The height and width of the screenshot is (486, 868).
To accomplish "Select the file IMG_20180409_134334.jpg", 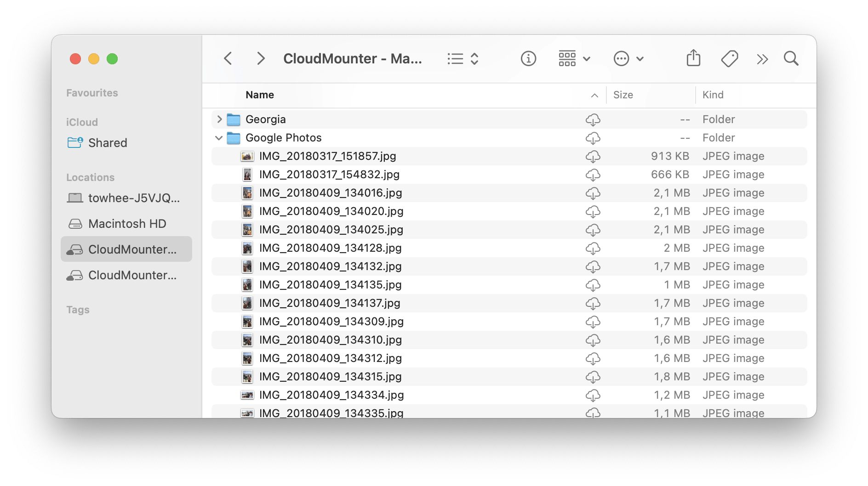I will [x=509, y=395].
